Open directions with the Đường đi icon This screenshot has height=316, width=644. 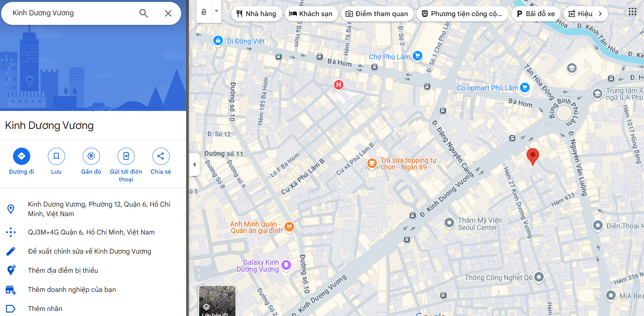point(21,156)
